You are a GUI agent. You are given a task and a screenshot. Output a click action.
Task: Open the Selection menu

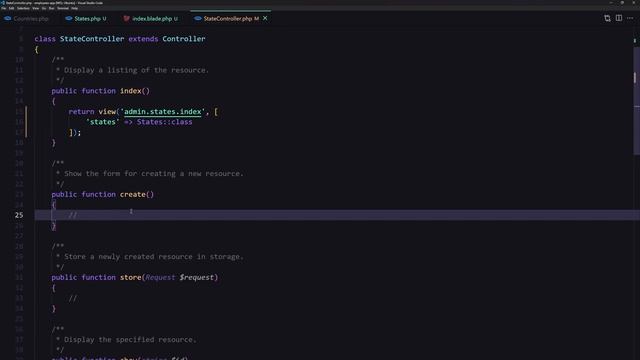tap(23, 8)
